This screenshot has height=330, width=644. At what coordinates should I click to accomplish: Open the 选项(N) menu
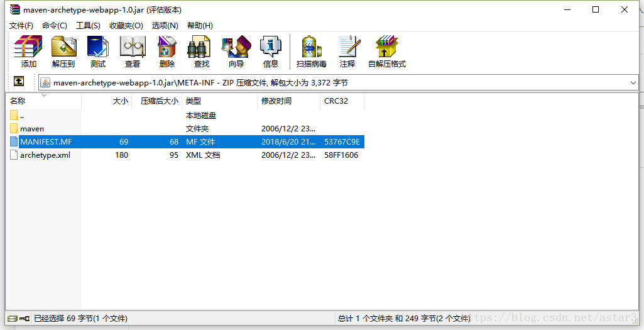(x=165, y=26)
